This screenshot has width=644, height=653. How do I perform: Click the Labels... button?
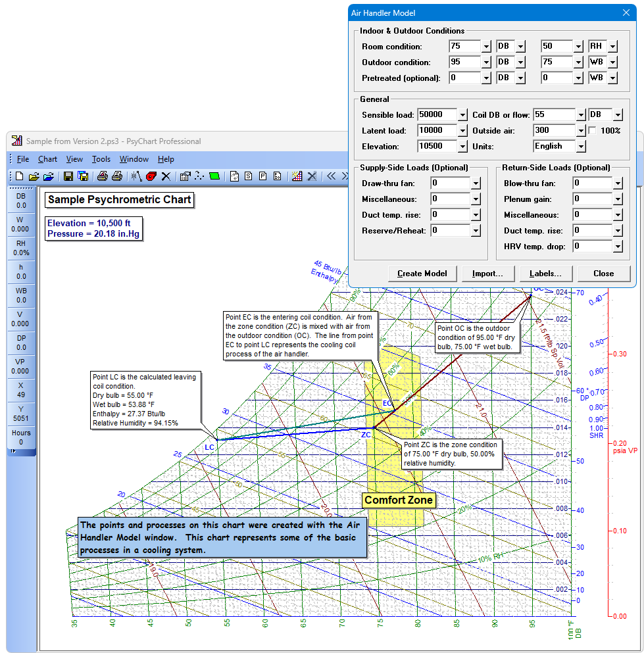[x=545, y=274]
